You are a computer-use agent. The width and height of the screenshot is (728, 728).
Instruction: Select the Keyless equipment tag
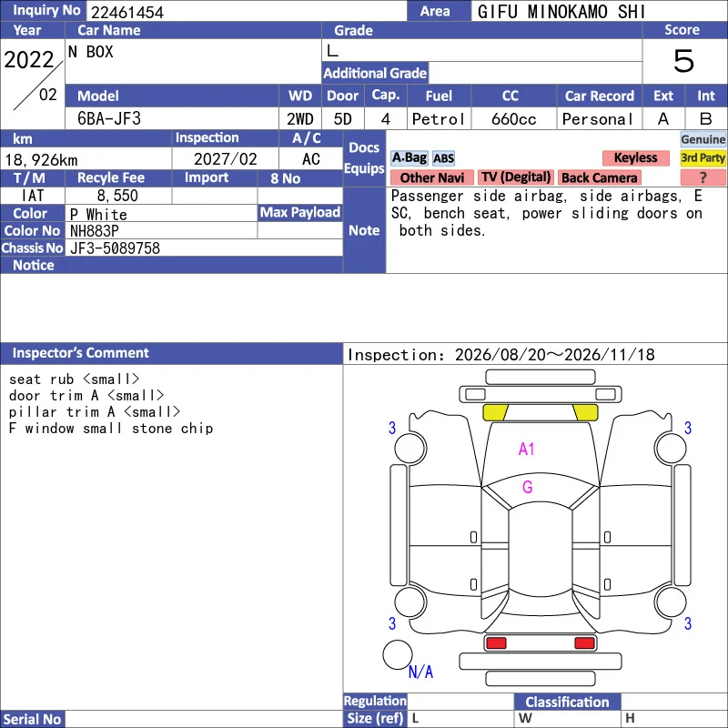(635, 157)
